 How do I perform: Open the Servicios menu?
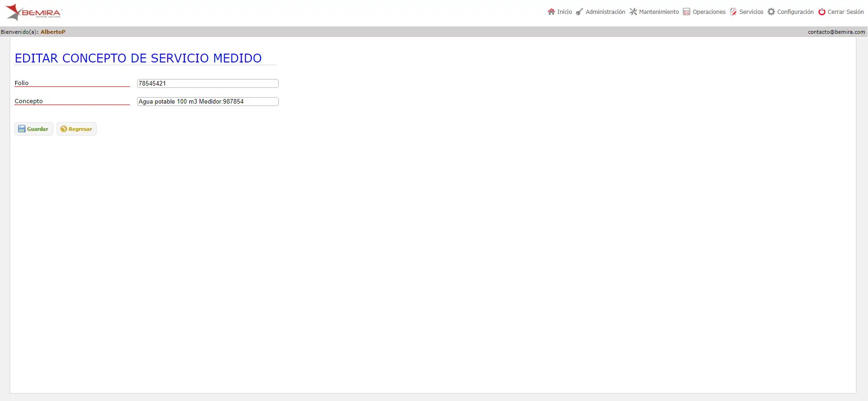747,12
